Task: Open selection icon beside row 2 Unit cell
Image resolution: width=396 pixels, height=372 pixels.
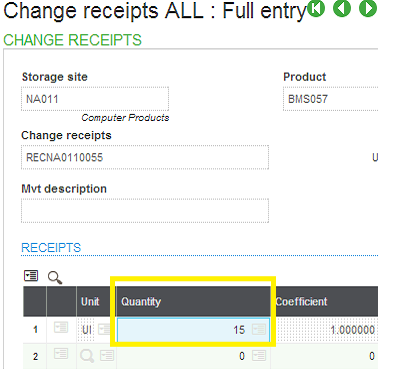Action: pos(107,355)
